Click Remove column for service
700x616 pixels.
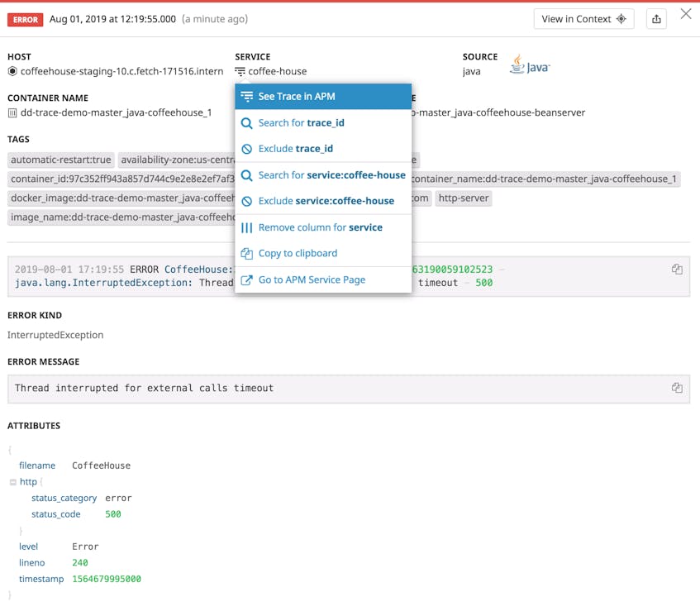point(320,227)
